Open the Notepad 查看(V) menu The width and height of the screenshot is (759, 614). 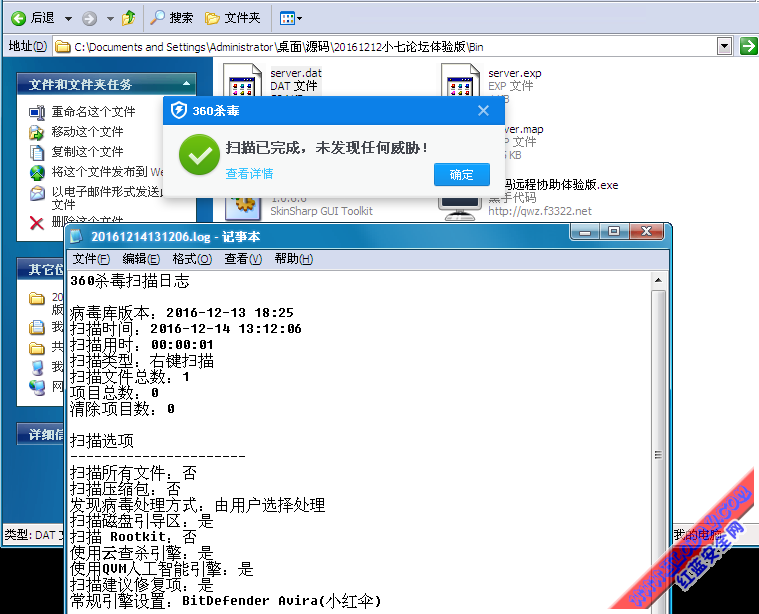click(x=243, y=259)
